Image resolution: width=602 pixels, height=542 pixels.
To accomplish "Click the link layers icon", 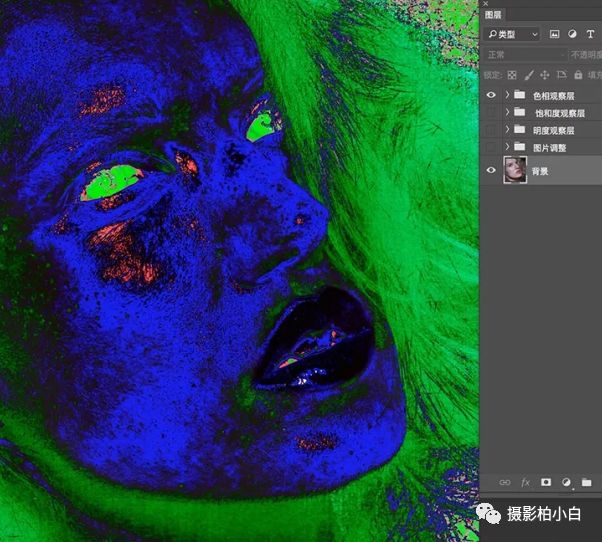I will click(x=505, y=482).
